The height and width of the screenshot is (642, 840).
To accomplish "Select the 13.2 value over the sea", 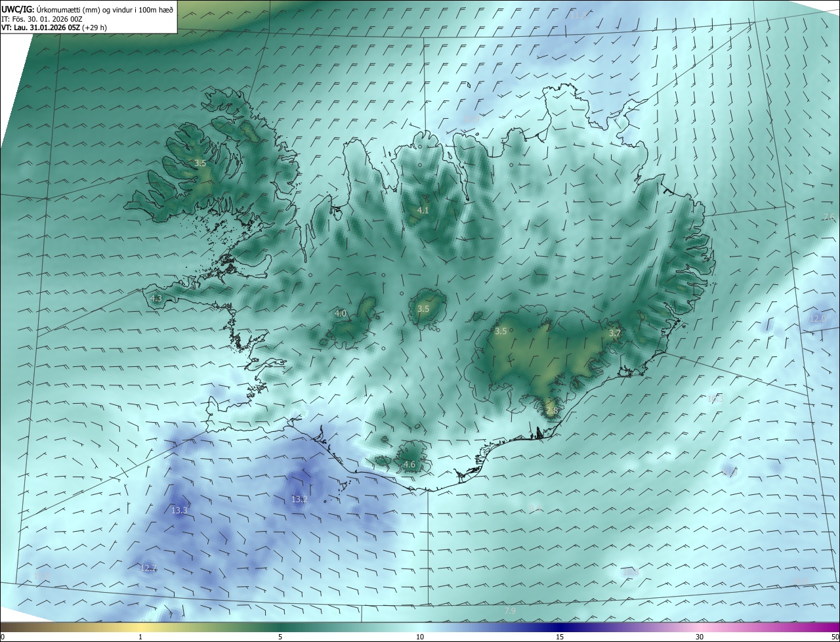I will point(299,500).
